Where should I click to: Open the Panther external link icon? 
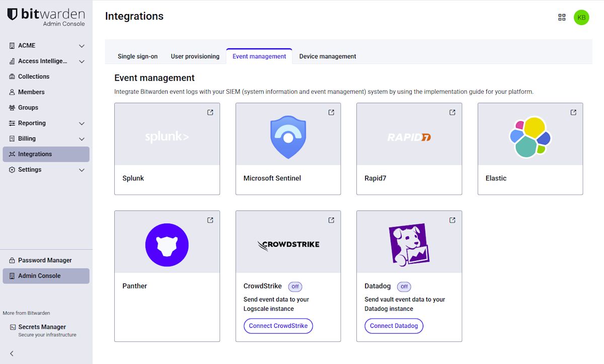(210, 220)
